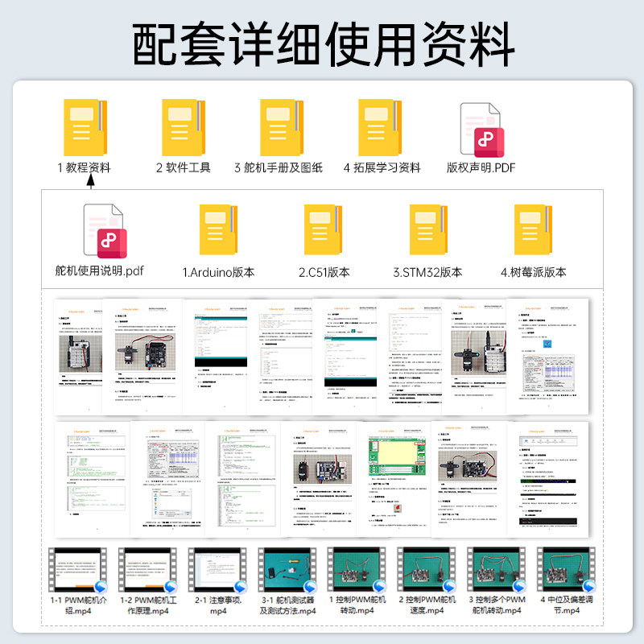Open the 舵机使用说明.pdf file icon

(x=105, y=231)
